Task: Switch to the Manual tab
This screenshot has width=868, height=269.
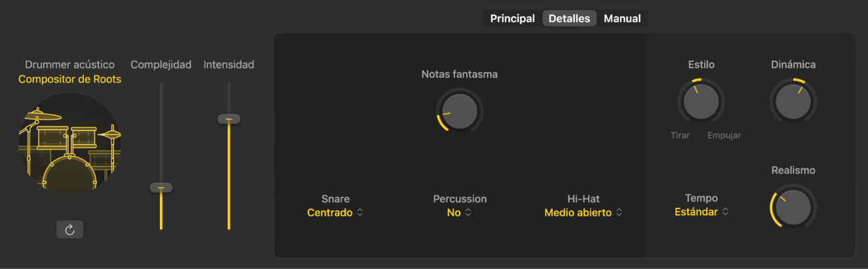Action: click(622, 19)
